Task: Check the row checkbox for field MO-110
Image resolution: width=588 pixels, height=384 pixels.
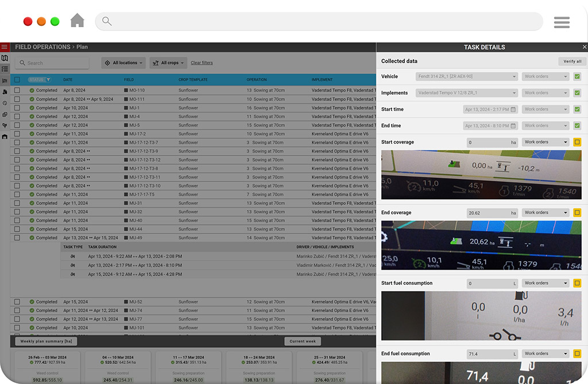Action: click(17, 90)
